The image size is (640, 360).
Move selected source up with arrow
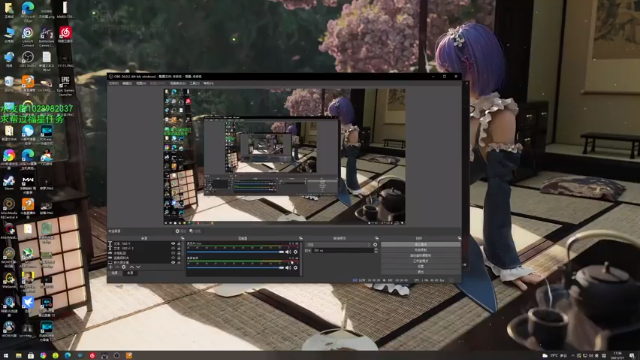(132, 267)
